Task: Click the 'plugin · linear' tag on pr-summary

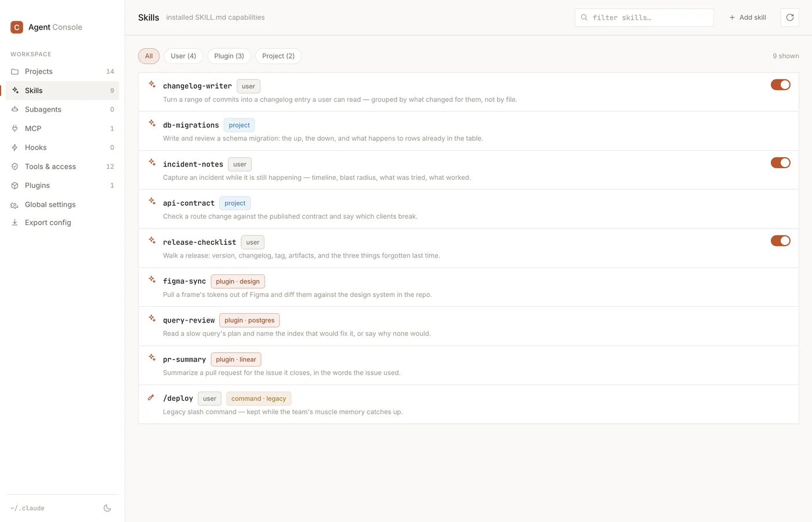Action: click(x=236, y=360)
